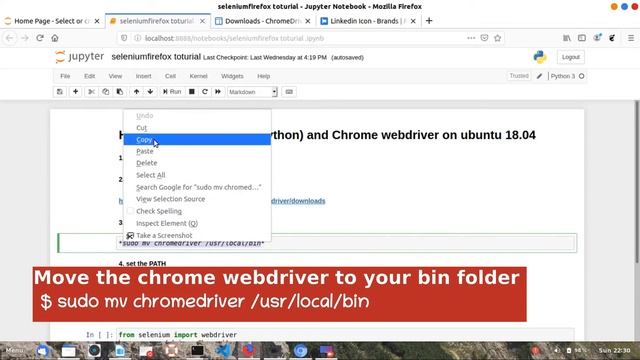Save to Pocket icon in address bar

click(x=484, y=38)
